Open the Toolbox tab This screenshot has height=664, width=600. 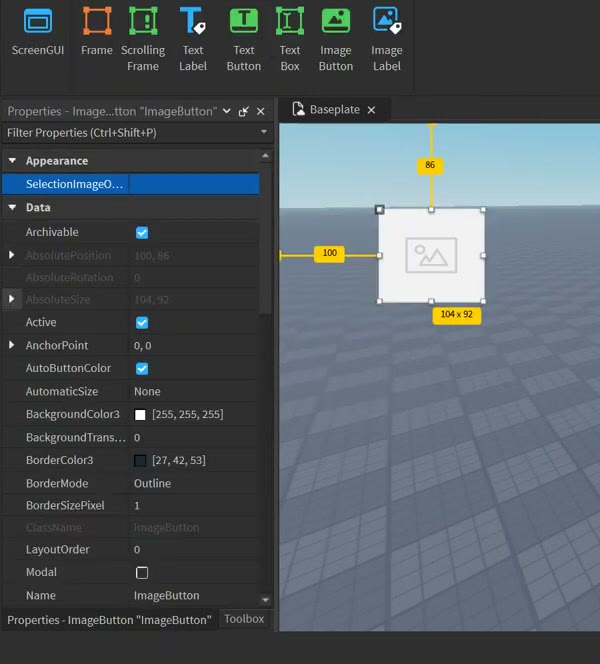click(x=244, y=619)
